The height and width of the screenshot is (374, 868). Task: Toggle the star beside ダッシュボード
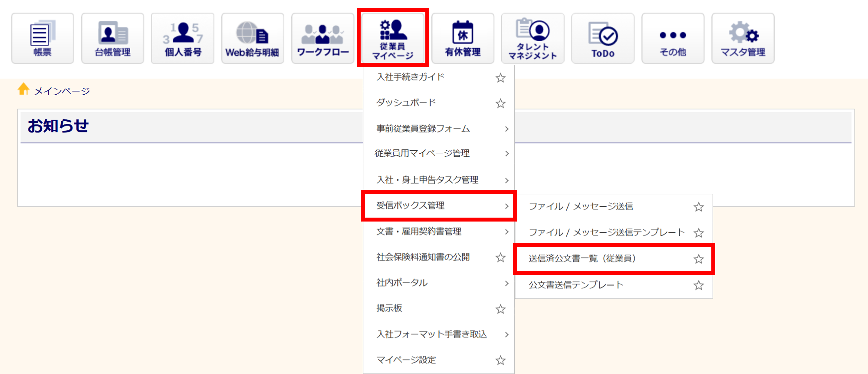coord(500,103)
